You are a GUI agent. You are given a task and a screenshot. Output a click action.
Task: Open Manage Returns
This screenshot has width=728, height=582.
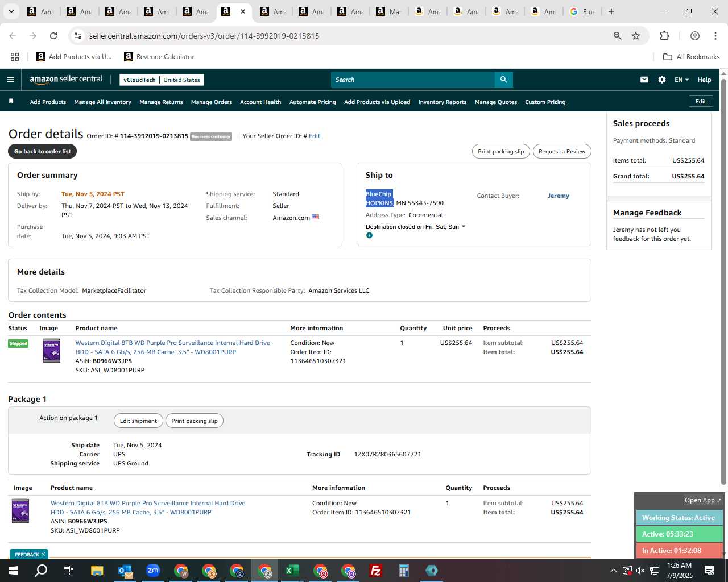(x=161, y=102)
